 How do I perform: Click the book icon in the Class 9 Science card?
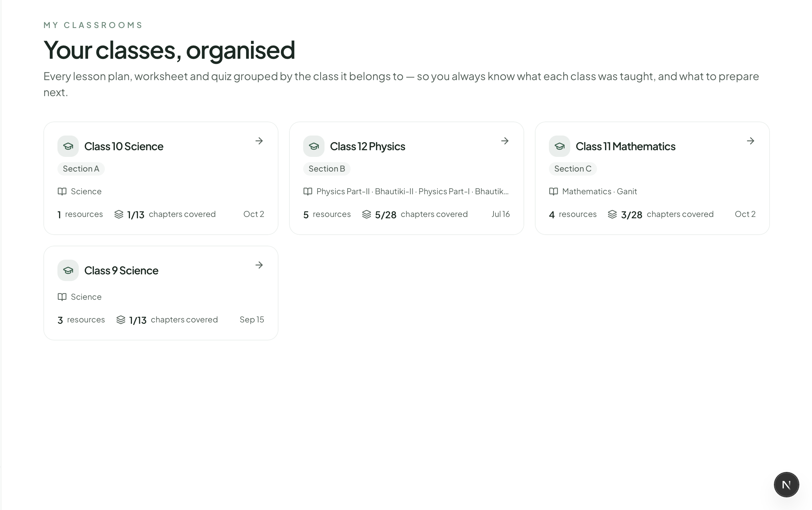point(62,297)
